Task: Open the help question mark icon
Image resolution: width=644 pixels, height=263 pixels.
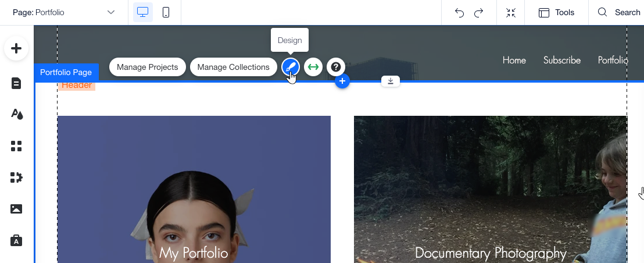Action: click(x=335, y=67)
